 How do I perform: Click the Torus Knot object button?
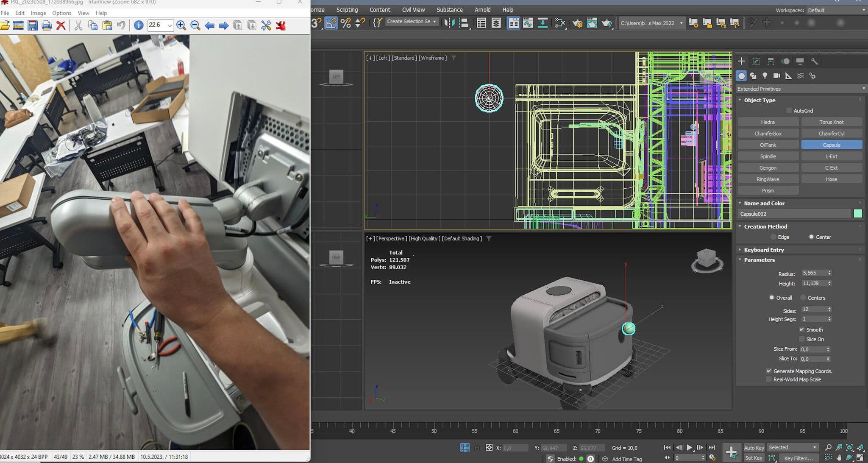831,122
